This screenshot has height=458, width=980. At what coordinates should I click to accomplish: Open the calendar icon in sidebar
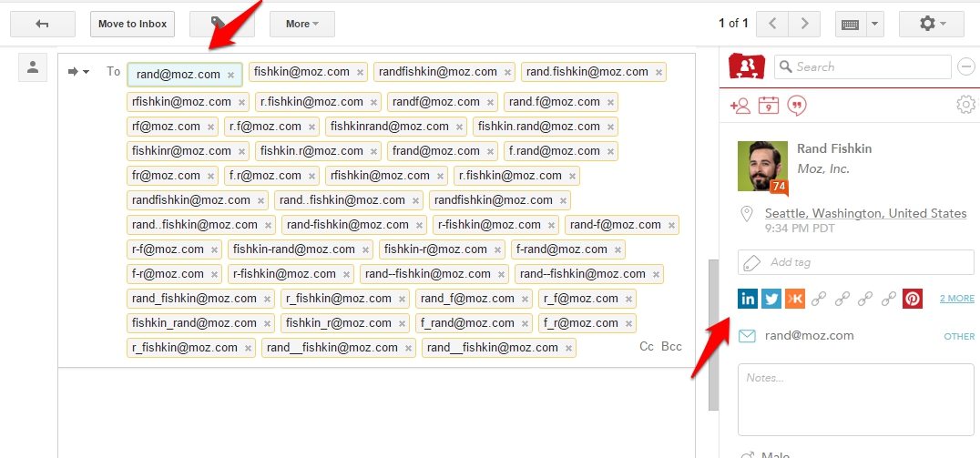[x=768, y=106]
